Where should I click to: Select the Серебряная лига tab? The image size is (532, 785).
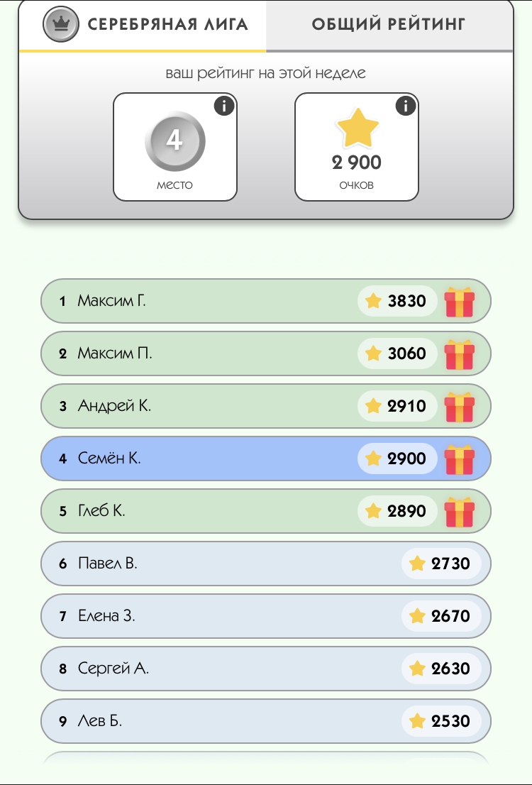[x=143, y=24]
